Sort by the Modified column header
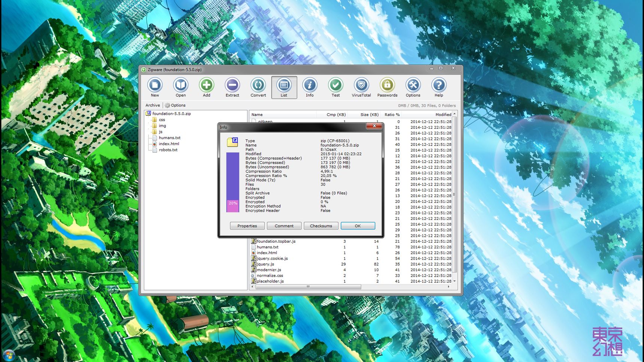This screenshot has height=362, width=644. [427, 115]
